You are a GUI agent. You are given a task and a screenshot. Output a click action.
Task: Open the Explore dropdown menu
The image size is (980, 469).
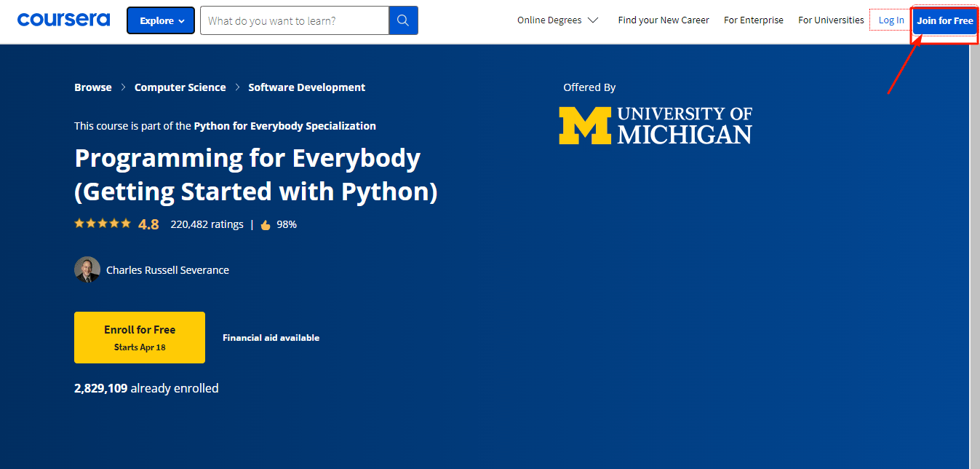161,21
